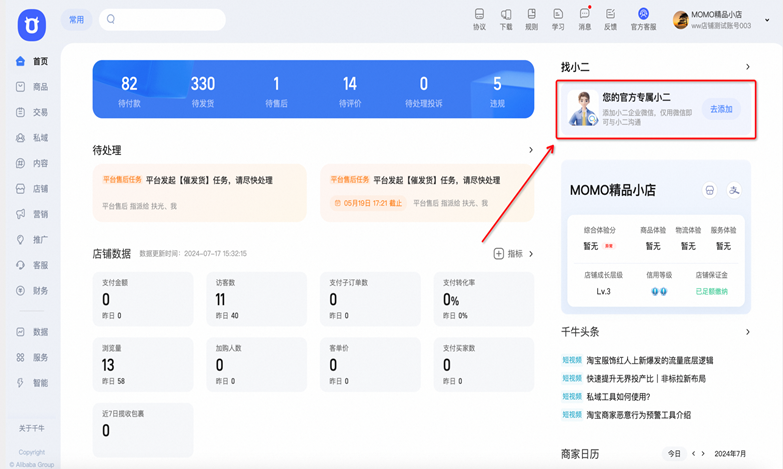Viewport: 783px width, 469px height.
Task: Go to next month in 商家日历
Action: coord(703,454)
